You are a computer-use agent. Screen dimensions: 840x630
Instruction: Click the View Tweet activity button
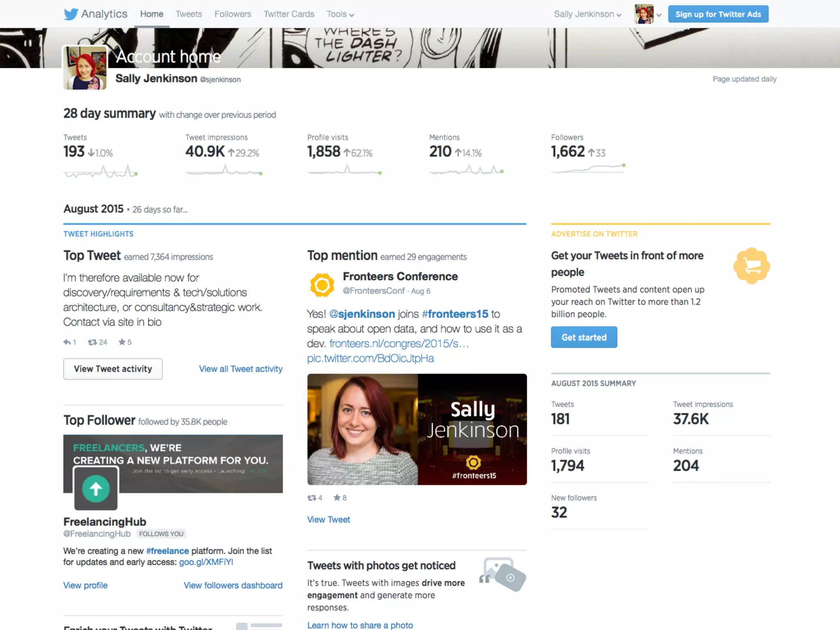point(113,369)
